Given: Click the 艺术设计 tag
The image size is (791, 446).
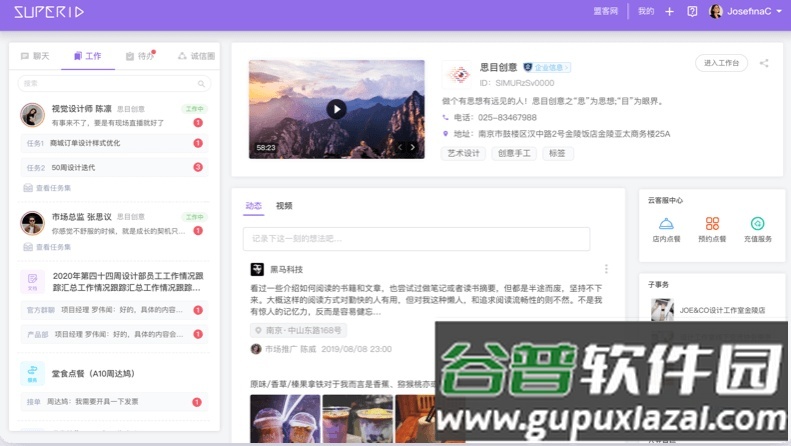Looking at the screenshot, I should 462,153.
